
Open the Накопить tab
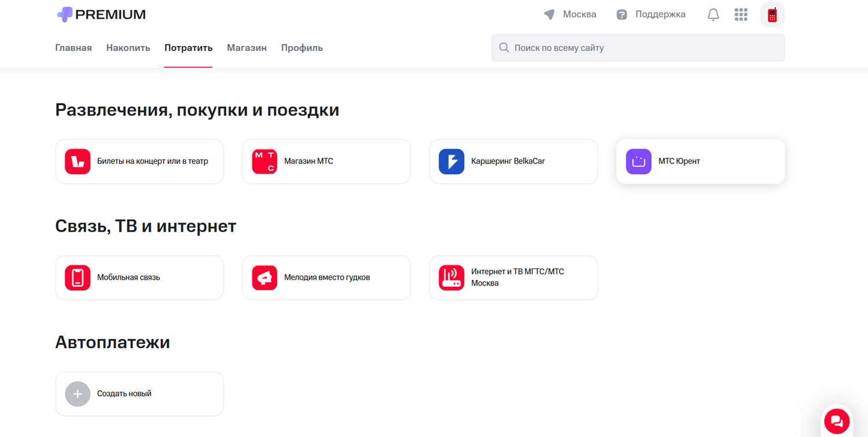[x=128, y=48]
